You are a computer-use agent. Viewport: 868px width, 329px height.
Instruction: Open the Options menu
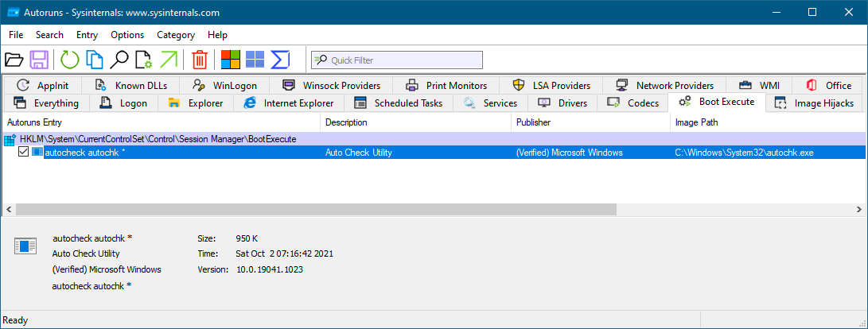point(127,35)
